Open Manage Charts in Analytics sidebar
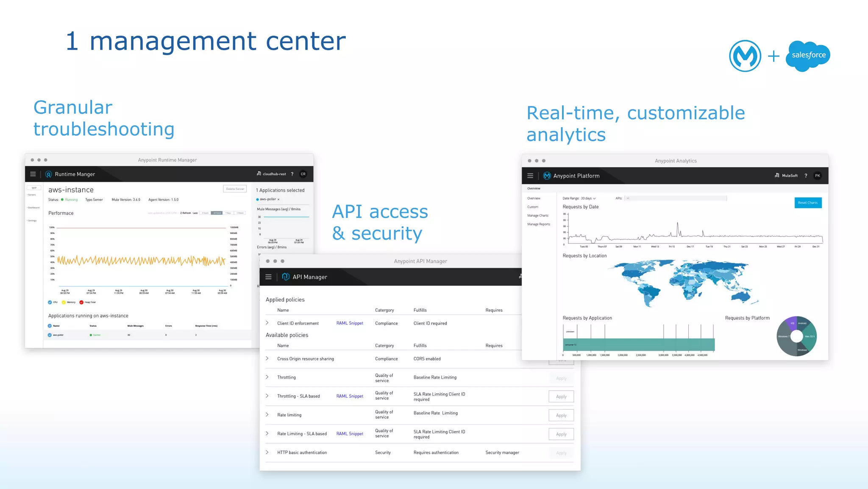This screenshot has height=489, width=868. [538, 215]
